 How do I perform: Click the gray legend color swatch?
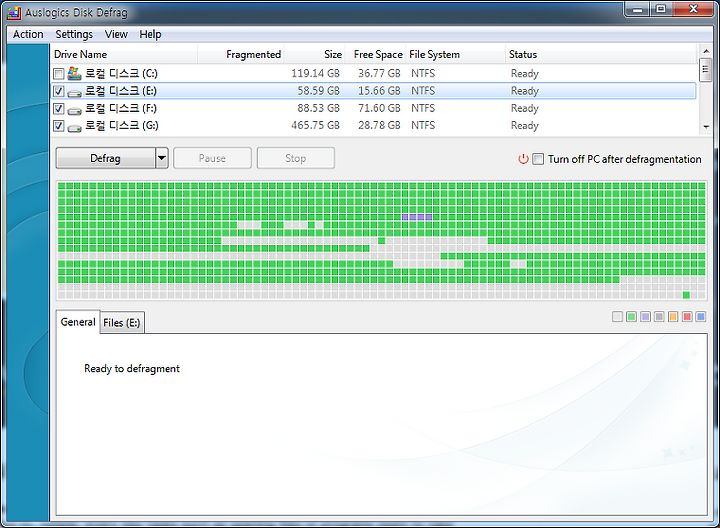[659, 316]
